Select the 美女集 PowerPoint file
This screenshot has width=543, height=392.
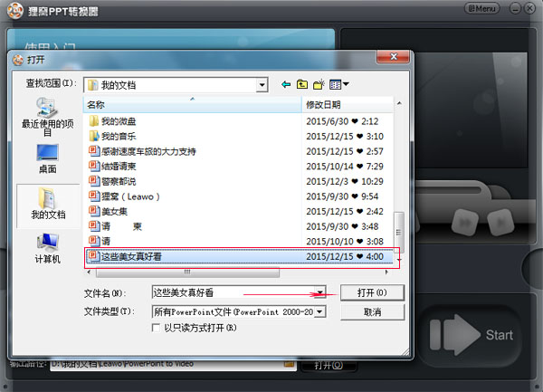pyautogui.click(x=108, y=211)
